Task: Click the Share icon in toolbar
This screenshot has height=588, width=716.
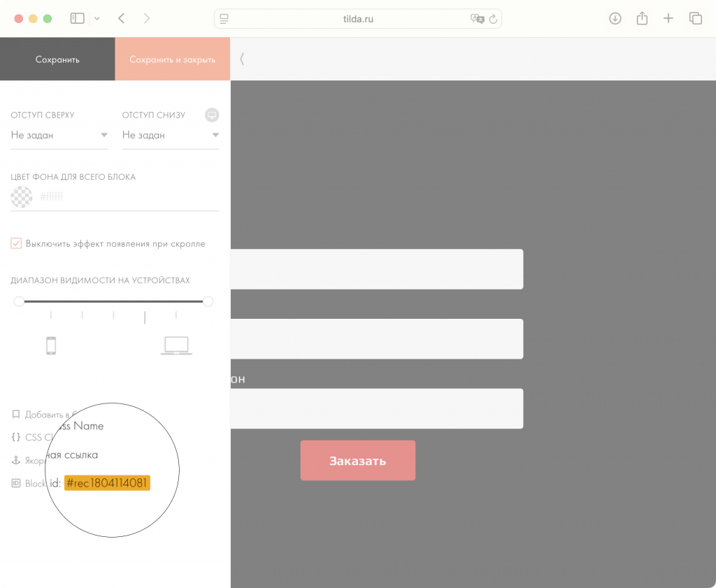Action: [x=642, y=19]
